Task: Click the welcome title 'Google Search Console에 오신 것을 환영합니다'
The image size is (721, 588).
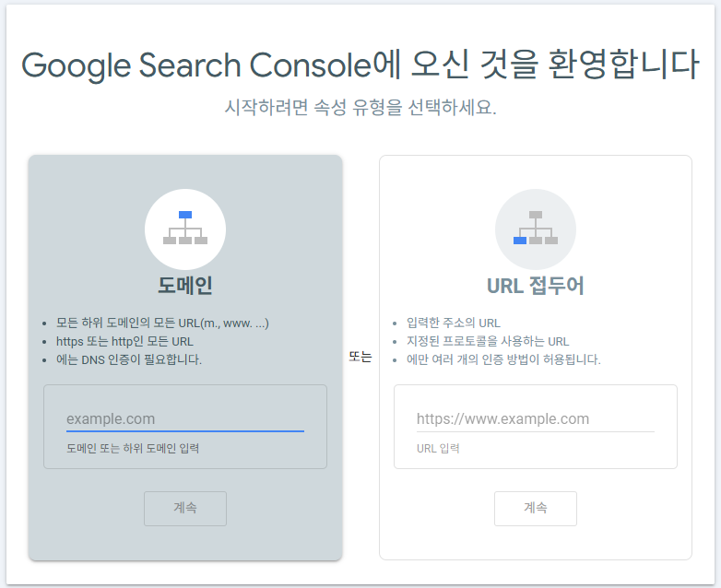Action: [x=360, y=65]
